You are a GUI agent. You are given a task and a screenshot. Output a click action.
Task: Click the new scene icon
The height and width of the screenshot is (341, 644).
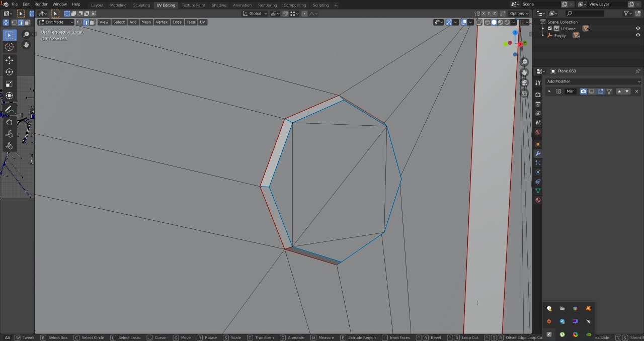(565, 4)
